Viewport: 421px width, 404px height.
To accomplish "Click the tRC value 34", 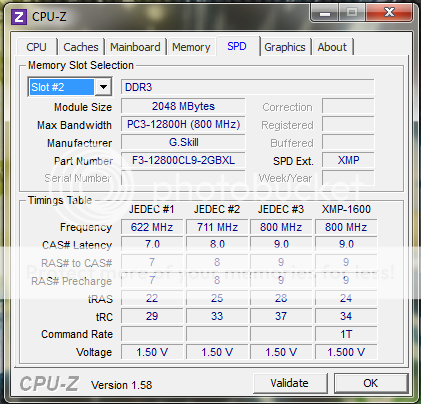I will coord(346,316).
